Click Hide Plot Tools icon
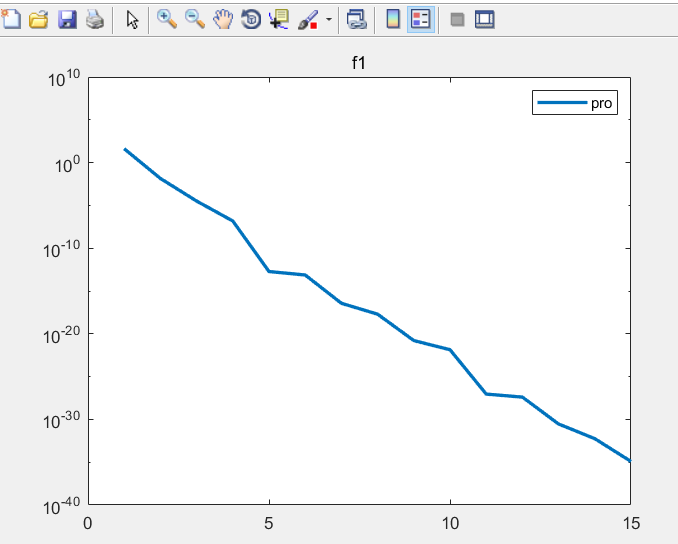The image size is (678, 544). click(x=457, y=19)
